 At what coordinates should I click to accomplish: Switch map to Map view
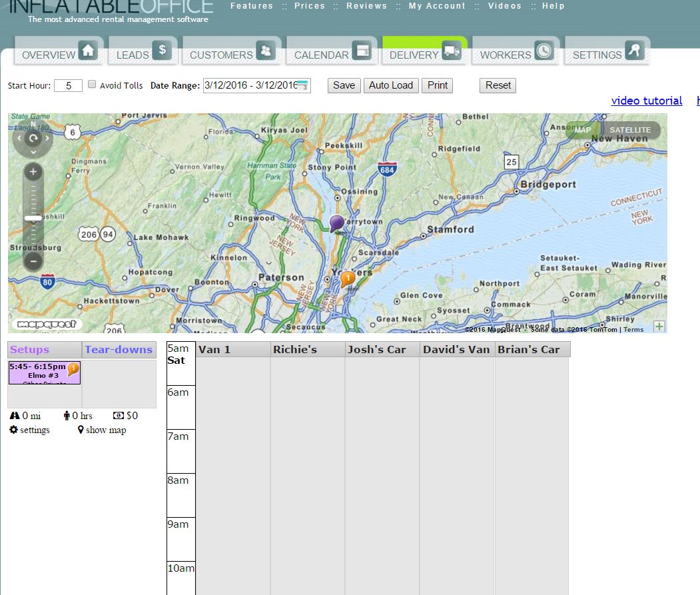(x=583, y=130)
